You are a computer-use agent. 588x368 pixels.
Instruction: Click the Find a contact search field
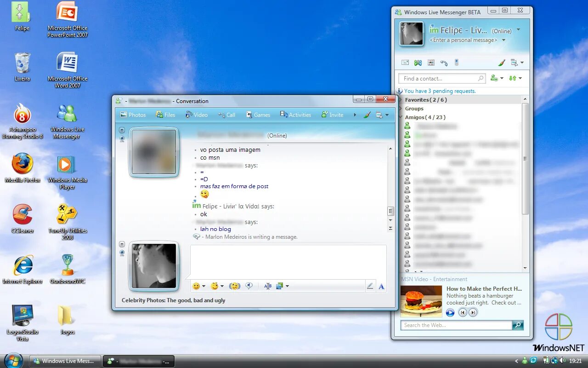[442, 79]
